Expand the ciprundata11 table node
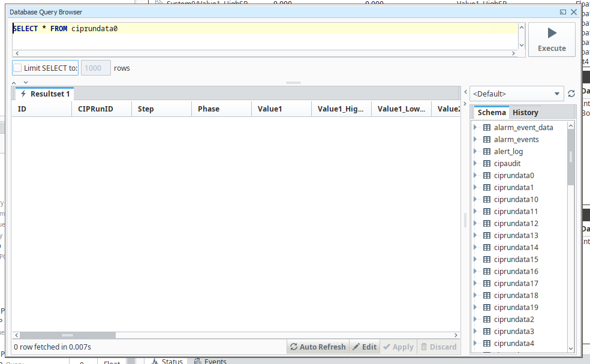590x364 pixels. pyautogui.click(x=475, y=211)
